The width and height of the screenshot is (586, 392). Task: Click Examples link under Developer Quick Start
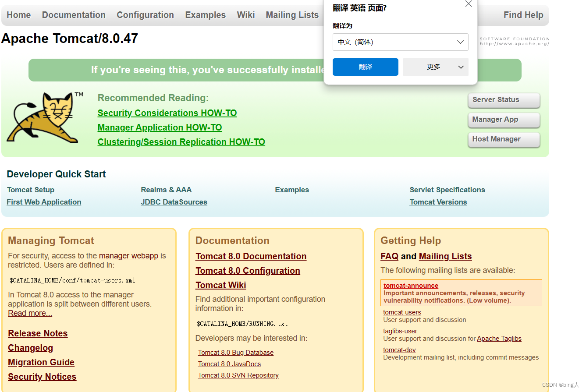click(x=292, y=190)
